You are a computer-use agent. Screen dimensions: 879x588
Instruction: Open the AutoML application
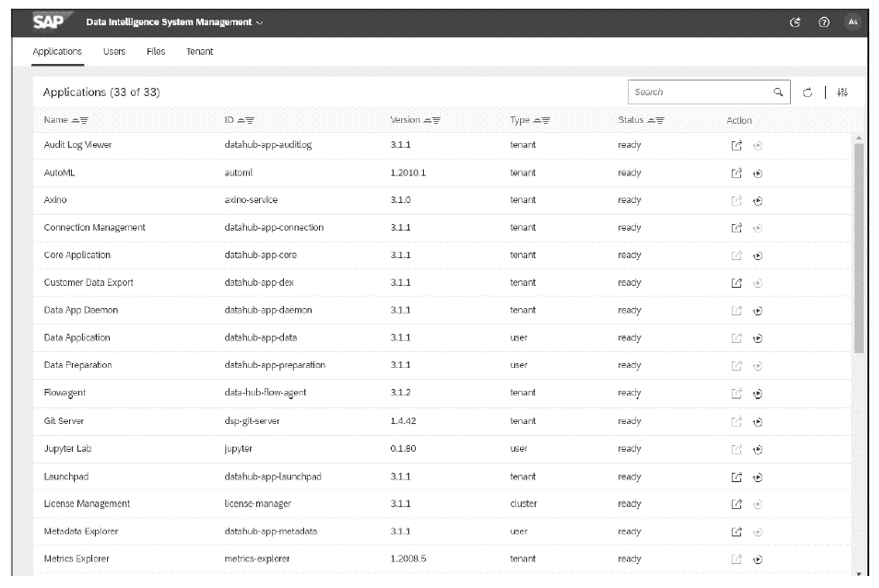coord(736,173)
